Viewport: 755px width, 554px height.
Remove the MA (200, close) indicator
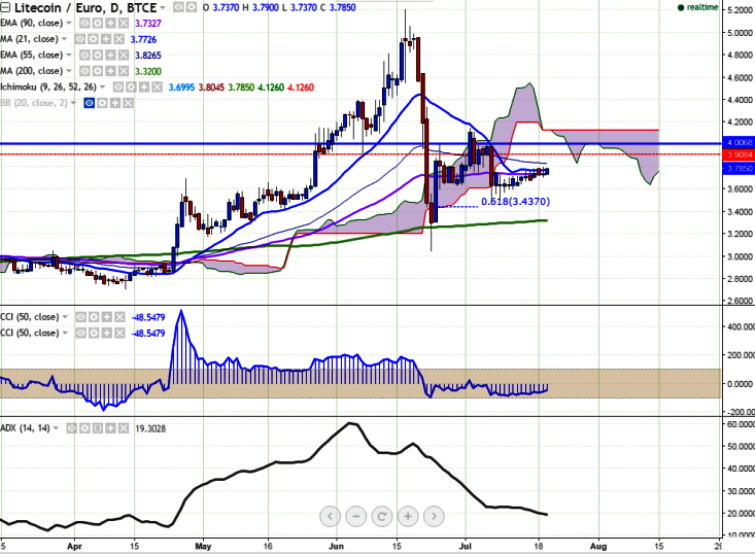(x=123, y=71)
